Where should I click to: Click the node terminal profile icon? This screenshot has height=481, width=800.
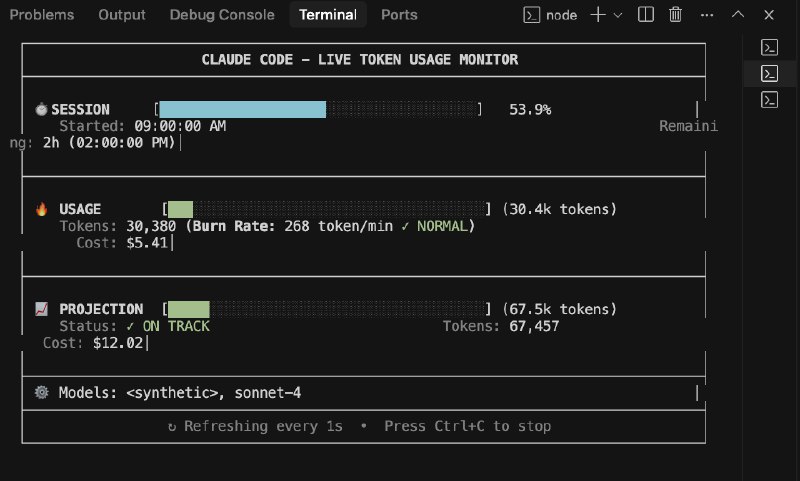click(531, 15)
